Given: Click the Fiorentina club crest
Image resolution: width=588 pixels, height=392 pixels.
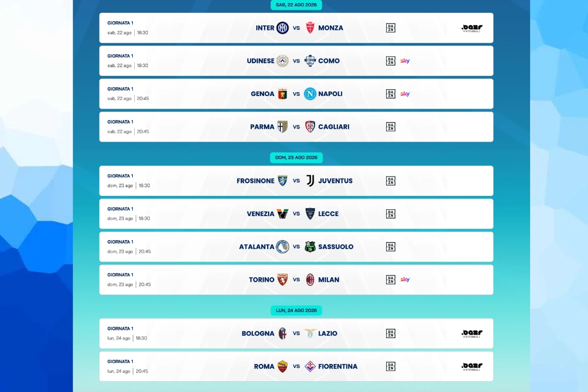Looking at the screenshot, I should point(310,367).
